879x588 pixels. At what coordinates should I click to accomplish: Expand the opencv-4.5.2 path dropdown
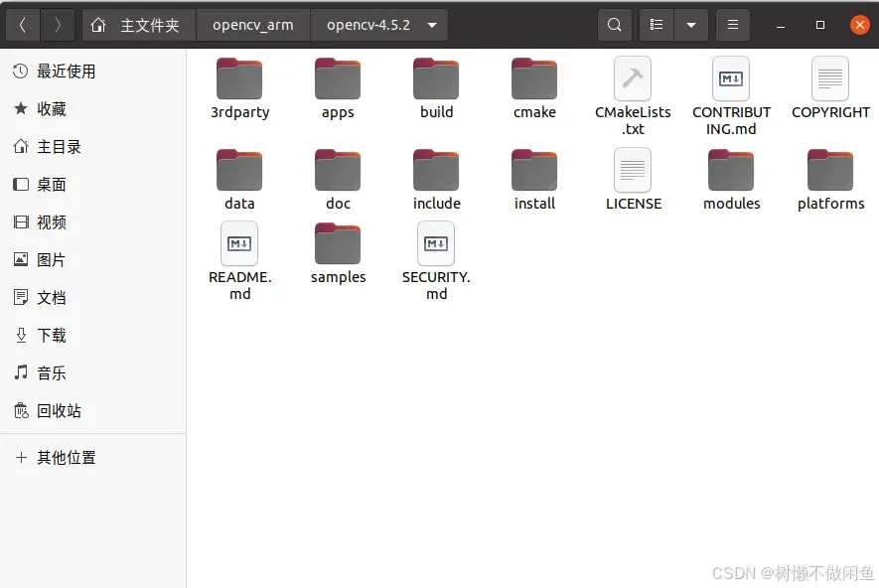431,24
